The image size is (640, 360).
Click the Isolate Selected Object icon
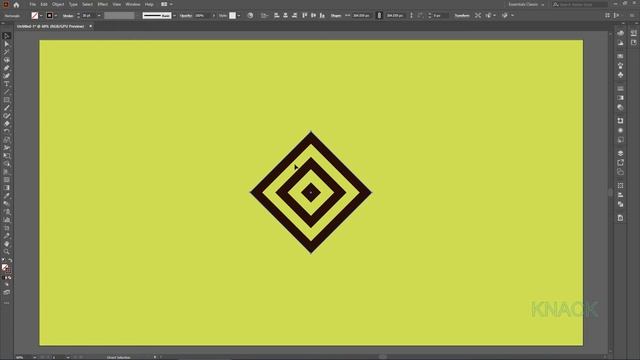point(478,16)
